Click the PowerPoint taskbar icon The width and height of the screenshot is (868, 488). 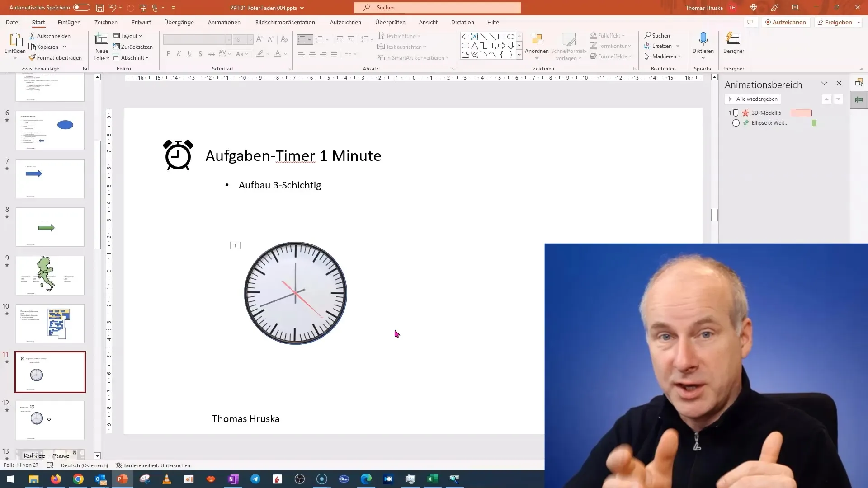click(123, 479)
